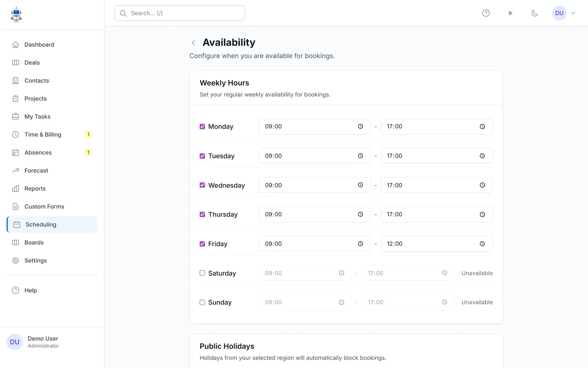
Task: Open Projects in the sidebar
Action: [52, 99]
